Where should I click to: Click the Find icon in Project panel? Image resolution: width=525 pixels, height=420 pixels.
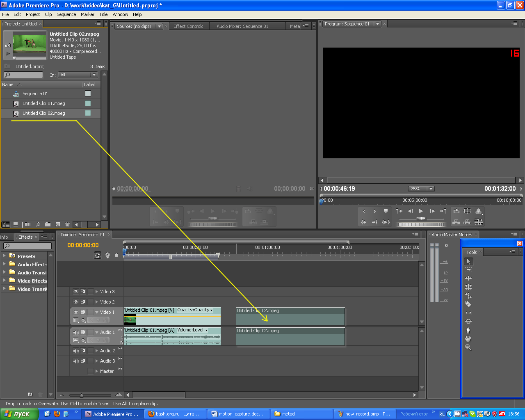point(38,224)
